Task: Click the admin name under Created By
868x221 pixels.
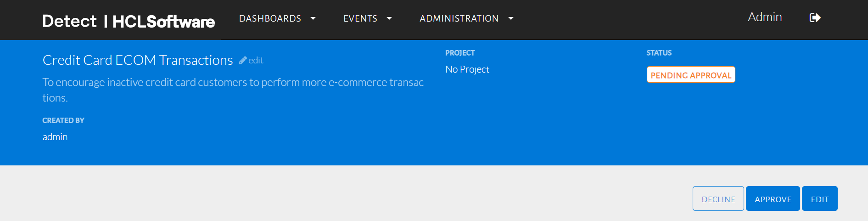Action: [55, 137]
